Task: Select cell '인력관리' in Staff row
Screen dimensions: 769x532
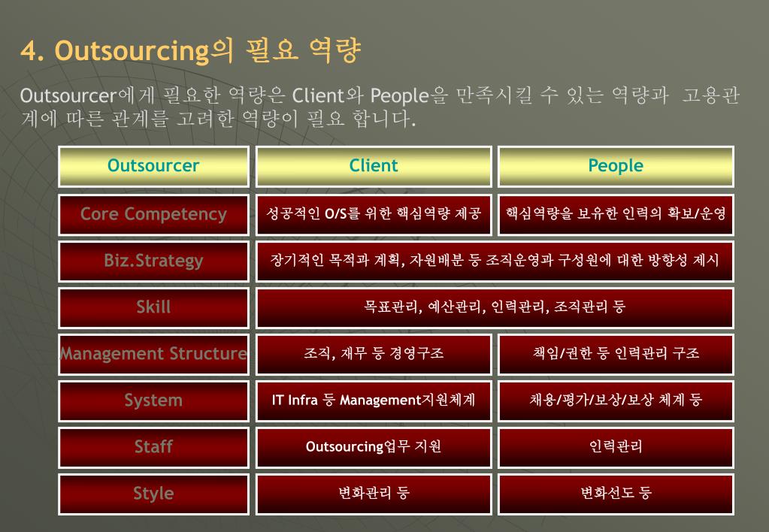Action: (616, 447)
